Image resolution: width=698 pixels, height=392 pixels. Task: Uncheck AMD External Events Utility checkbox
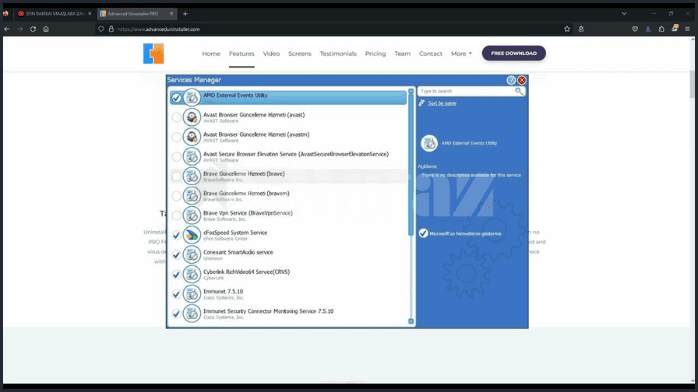[176, 97]
